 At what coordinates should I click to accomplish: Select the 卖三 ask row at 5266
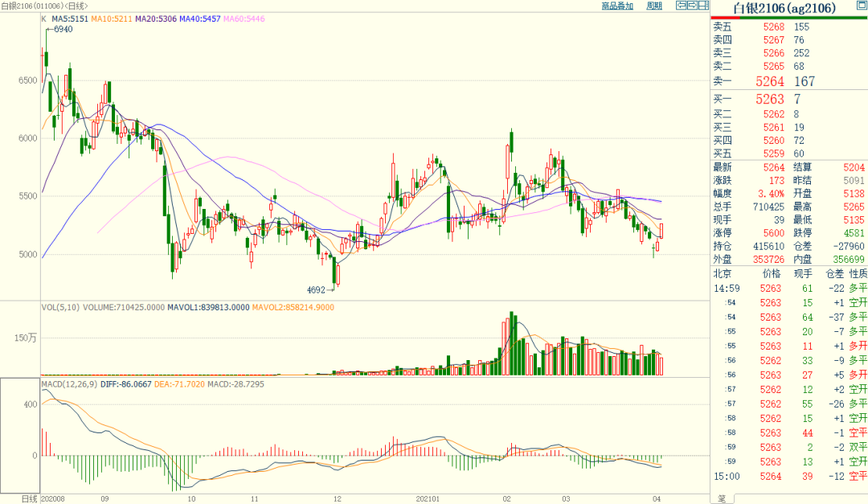tap(789, 53)
